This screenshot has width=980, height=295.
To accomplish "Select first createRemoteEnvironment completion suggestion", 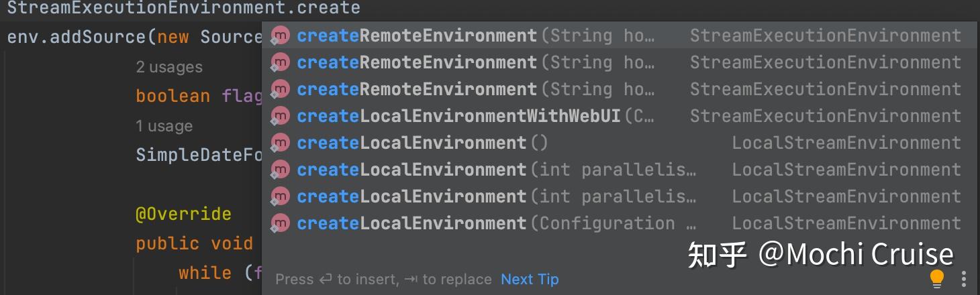I will point(416,36).
